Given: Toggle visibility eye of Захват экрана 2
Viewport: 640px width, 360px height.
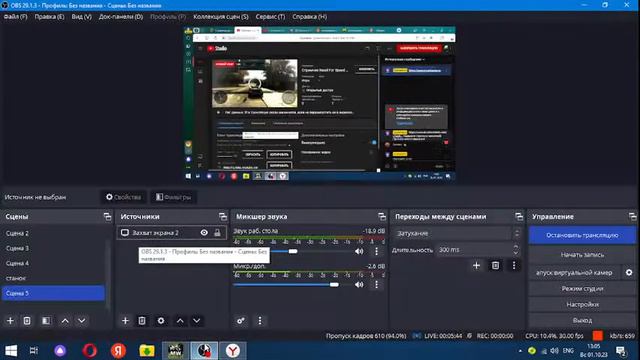Looking at the screenshot, I should pyautogui.click(x=204, y=233).
